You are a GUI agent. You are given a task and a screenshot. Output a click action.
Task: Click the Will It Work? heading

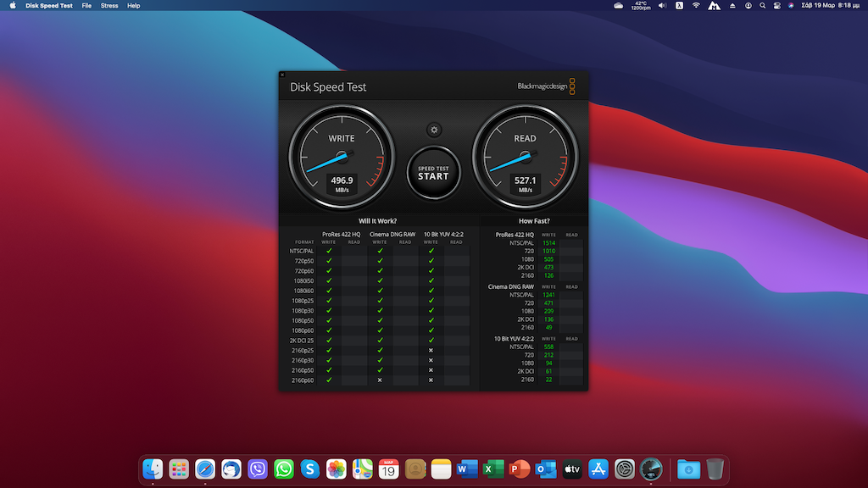[x=377, y=221]
